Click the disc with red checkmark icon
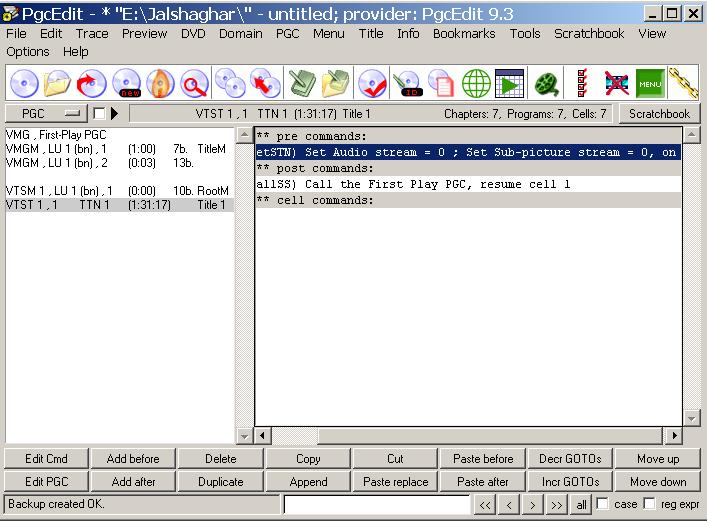The image size is (707, 521). 372,83
